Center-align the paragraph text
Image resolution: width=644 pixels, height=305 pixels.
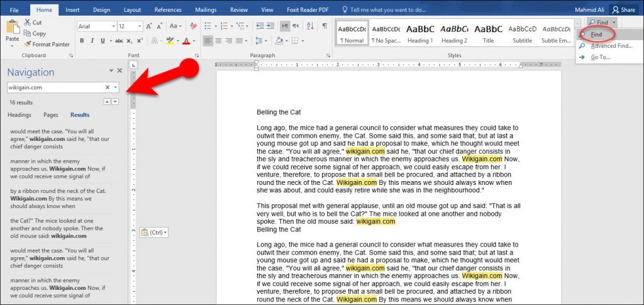click(217, 41)
